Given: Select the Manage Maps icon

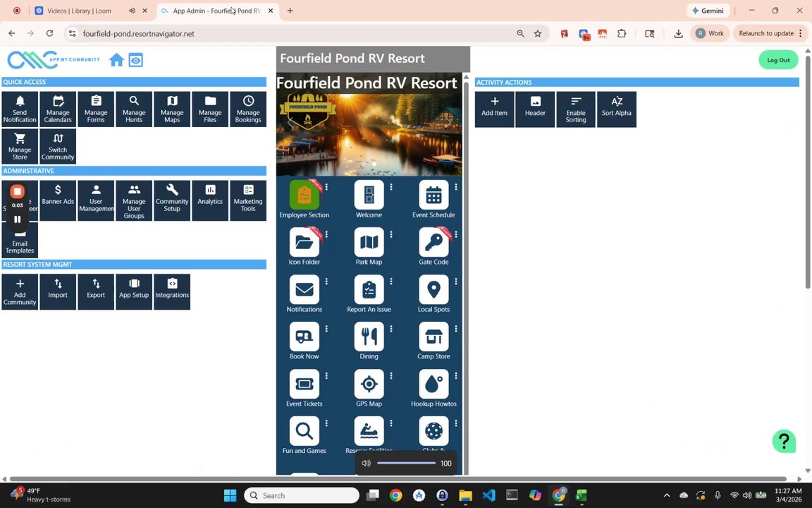Looking at the screenshot, I should (172, 109).
